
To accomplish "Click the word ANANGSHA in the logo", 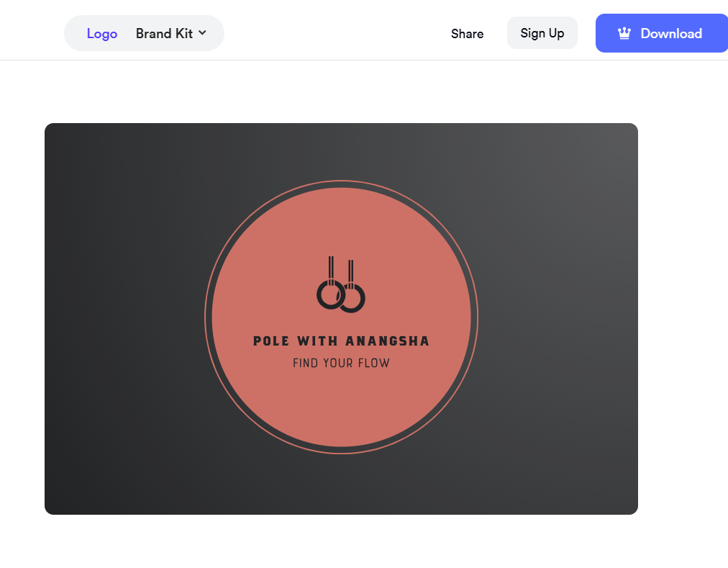I will 387,341.
